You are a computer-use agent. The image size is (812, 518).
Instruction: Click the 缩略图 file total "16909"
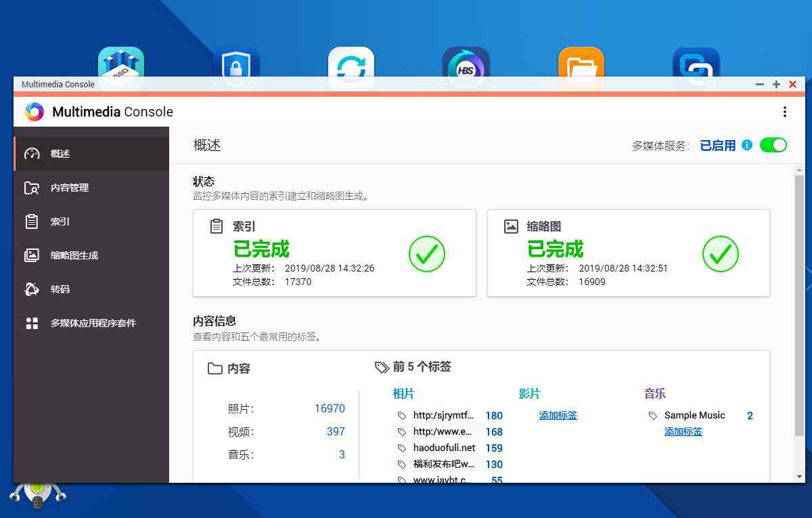592,282
